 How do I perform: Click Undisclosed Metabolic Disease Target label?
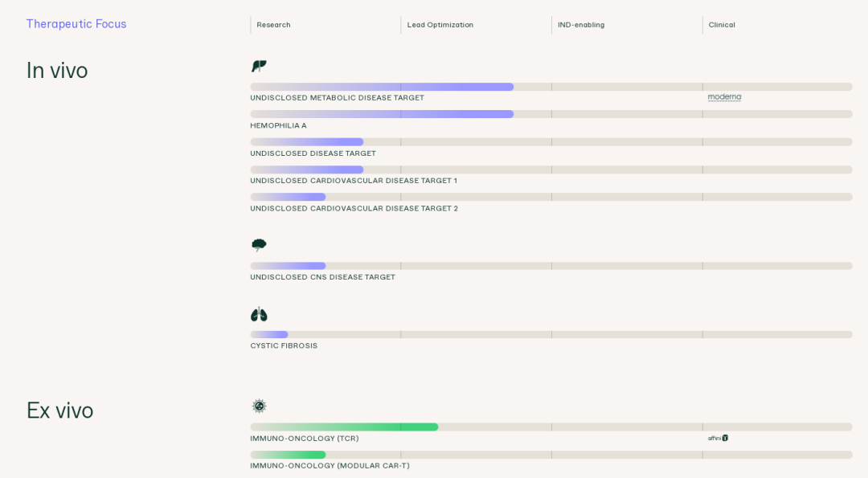[x=337, y=98]
